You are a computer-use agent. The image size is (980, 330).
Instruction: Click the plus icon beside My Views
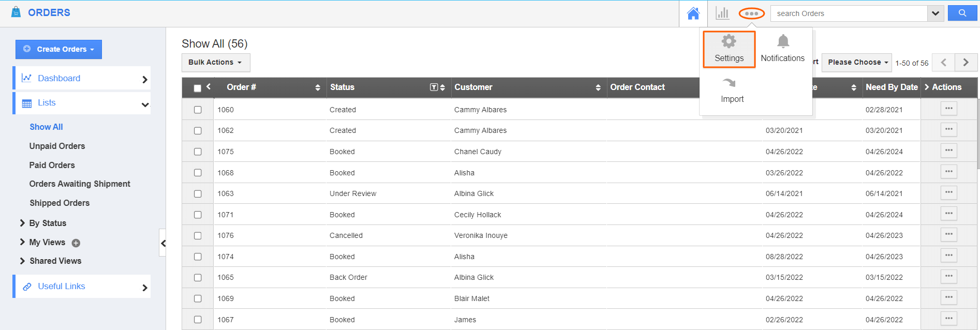click(x=76, y=243)
